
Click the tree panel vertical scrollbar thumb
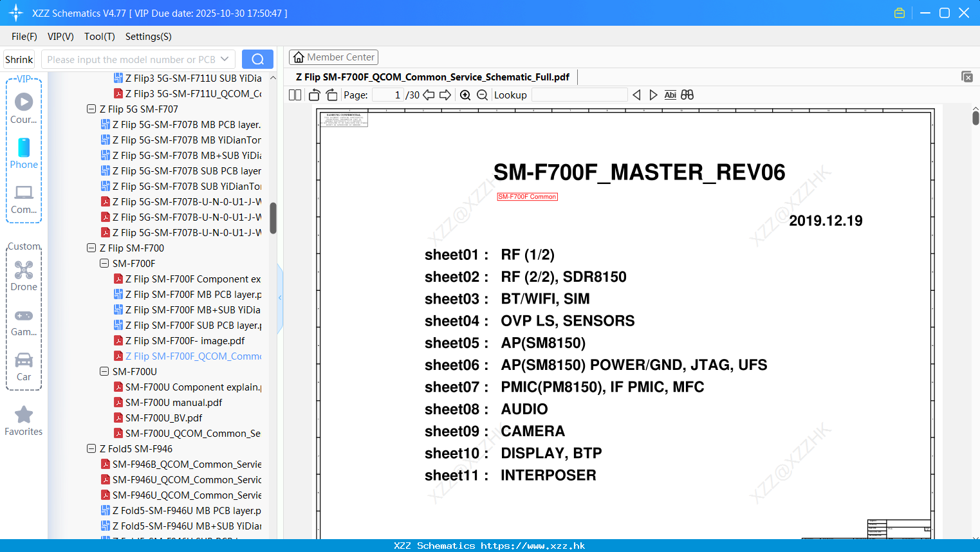click(x=273, y=218)
